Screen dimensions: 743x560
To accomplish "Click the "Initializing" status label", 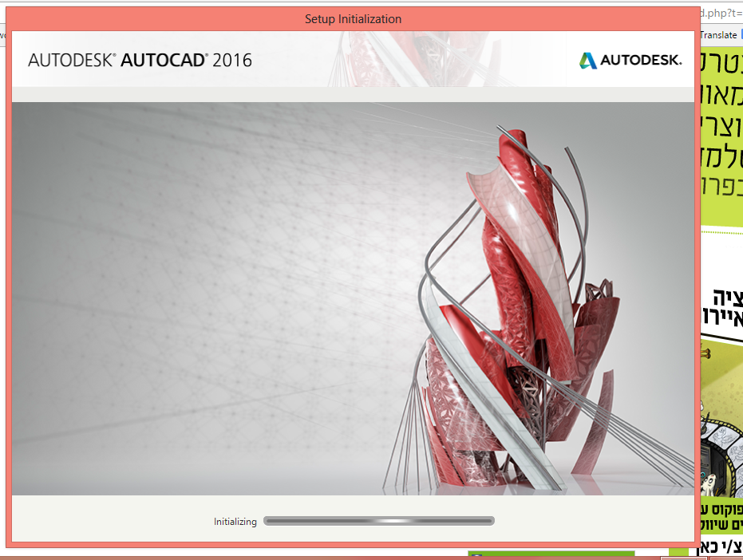I will coord(235,522).
